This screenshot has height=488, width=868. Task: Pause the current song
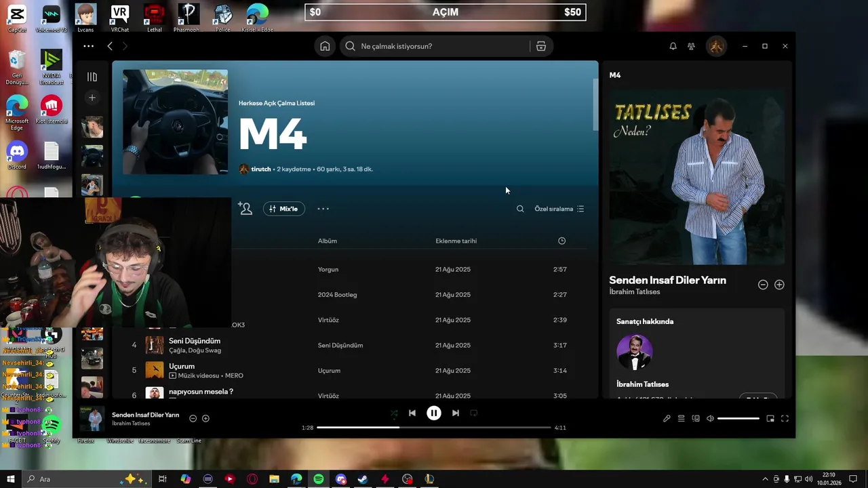434,413
